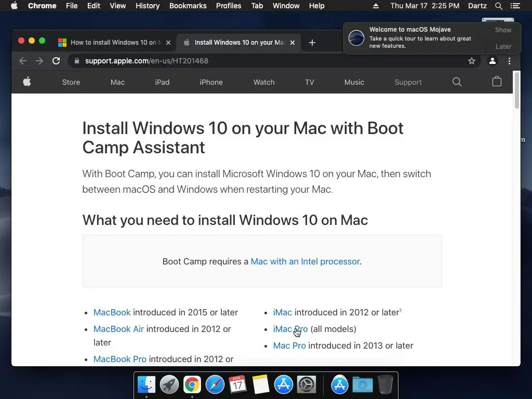
Task: Go to Support in Apple navigation
Action: 408,82
